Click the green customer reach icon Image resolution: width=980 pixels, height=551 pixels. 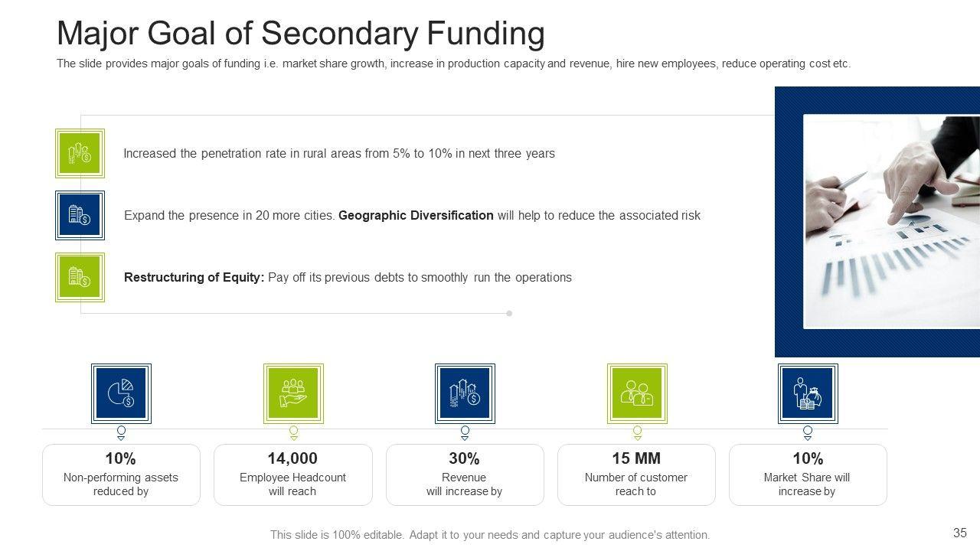coord(637,393)
